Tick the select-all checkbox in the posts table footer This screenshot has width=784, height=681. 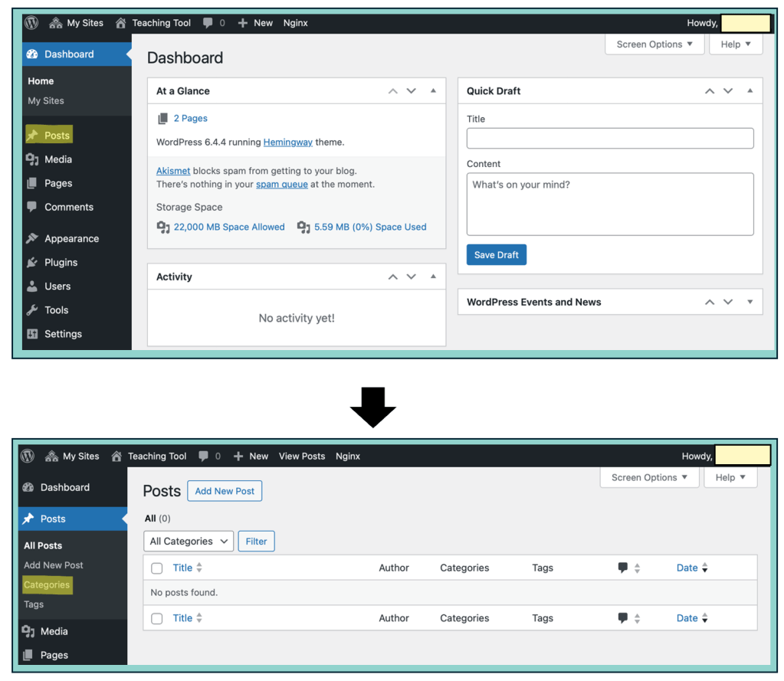pos(157,618)
